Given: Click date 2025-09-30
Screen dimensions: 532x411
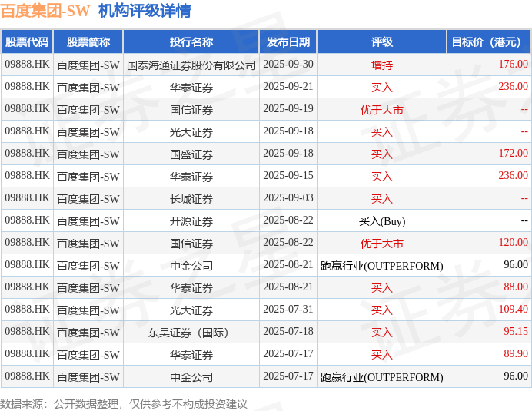Looking at the screenshot, I should [x=288, y=64].
